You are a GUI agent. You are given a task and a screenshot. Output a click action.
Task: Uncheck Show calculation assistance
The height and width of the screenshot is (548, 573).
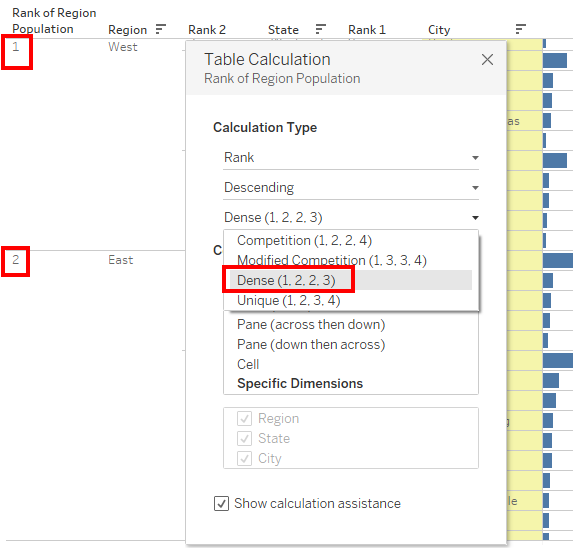221,503
